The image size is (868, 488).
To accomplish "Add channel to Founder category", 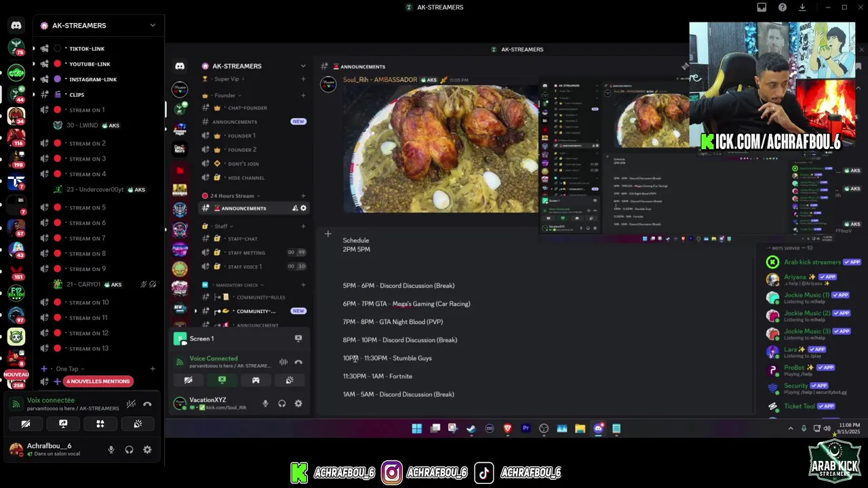I will tap(303, 96).
